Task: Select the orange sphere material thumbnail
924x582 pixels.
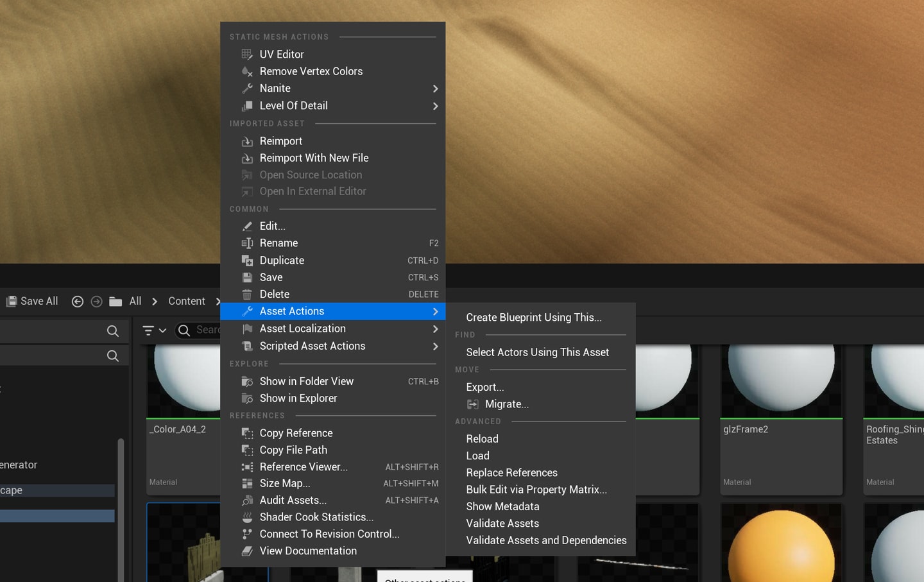Action: click(x=781, y=543)
